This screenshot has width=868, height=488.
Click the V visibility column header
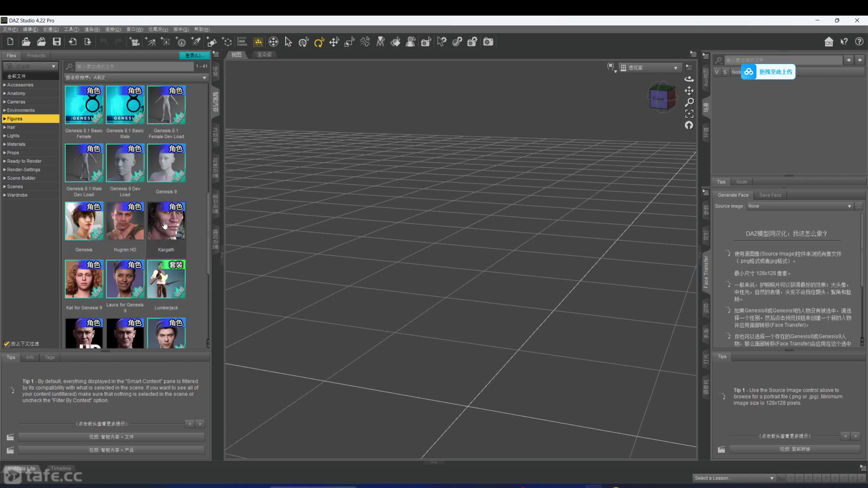[x=716, y=72]
